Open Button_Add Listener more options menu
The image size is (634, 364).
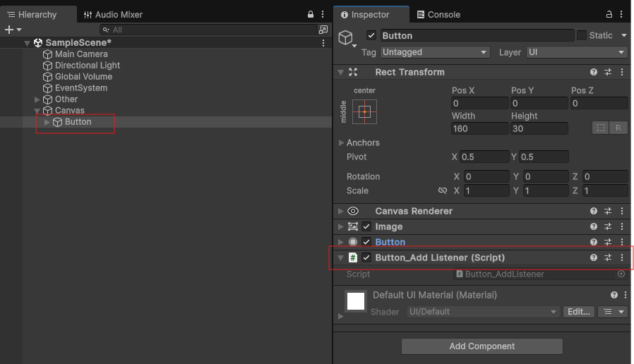pyautogui.click(x=622, y=257)
